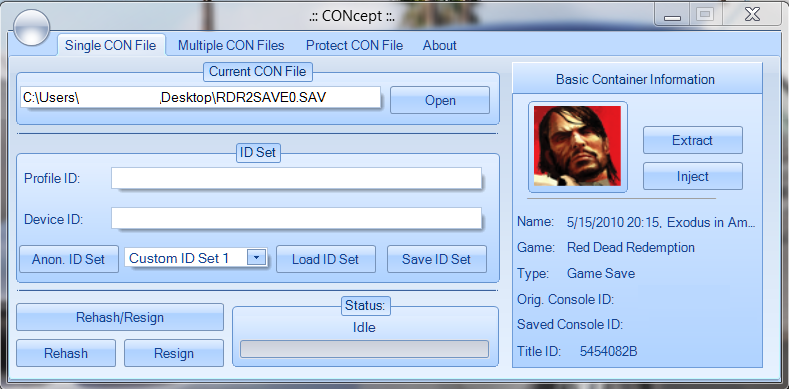This screenshot has height=389, width=789.
Task: Click the type value 'Game Save'
Action: coord(601,273)
